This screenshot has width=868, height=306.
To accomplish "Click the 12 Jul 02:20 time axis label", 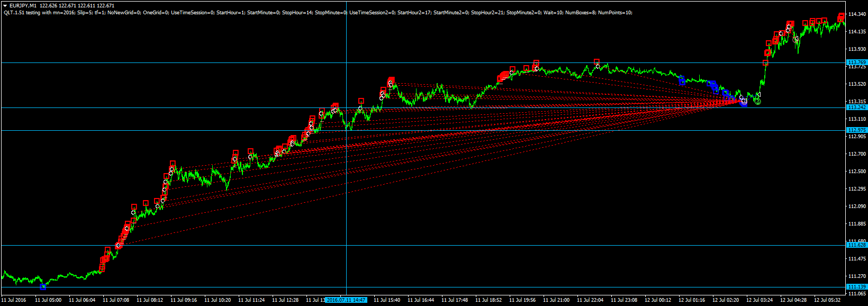I will pos(726,300).
